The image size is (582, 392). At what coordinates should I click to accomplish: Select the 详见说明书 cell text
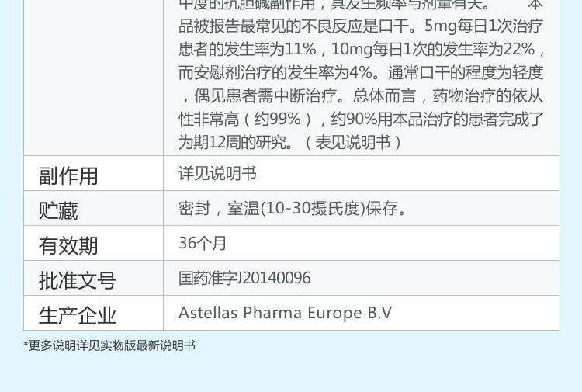217,174
